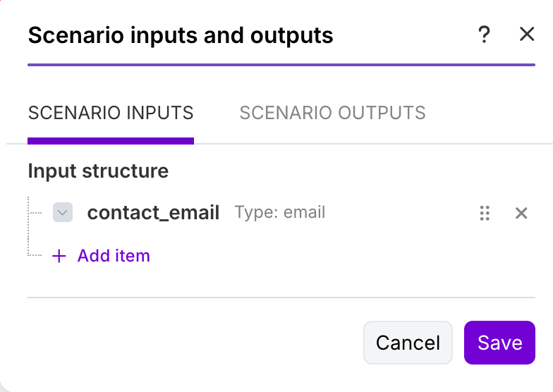
Task: Click the divider line above Cancel and Save
Action: [x=281, y=298]
